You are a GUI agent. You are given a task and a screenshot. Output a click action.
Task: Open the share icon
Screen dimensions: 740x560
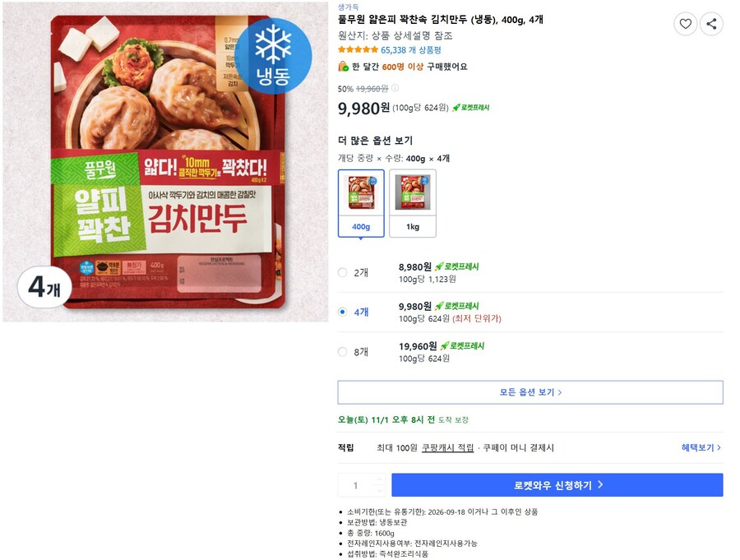pyautogui.click(x=712, y=24)
